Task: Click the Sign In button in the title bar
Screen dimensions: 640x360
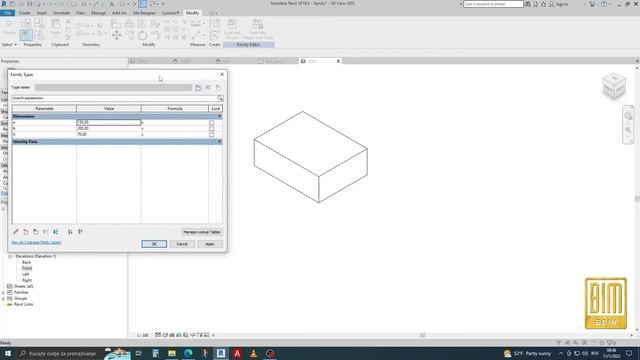Action: (x=558, y=4)
